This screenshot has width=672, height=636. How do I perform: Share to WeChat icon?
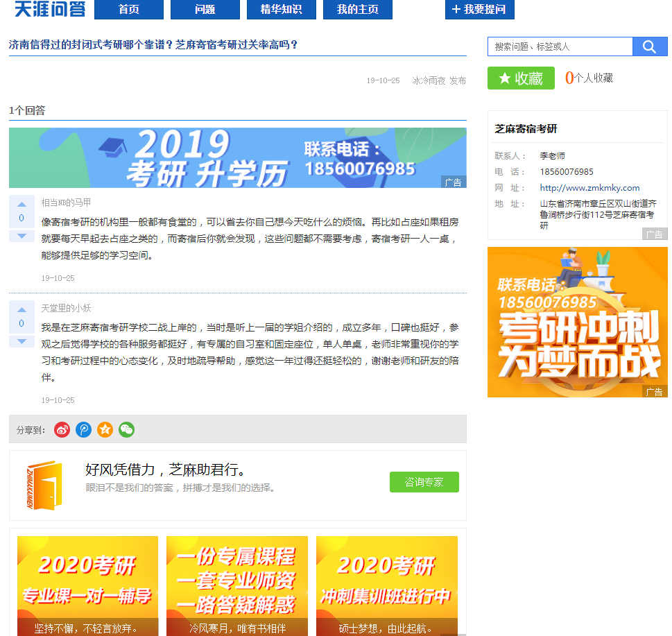tap(126, 429)
